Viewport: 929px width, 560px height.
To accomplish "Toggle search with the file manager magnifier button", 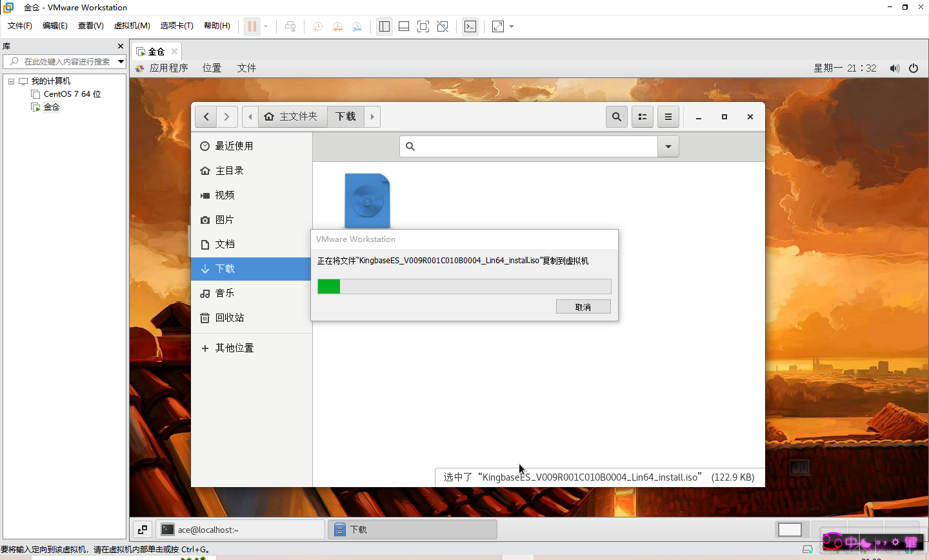I will click(617, 117).
